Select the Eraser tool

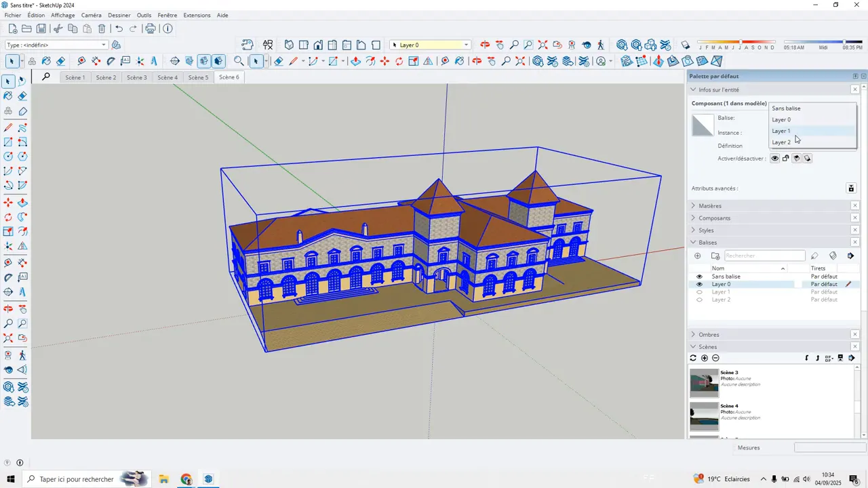[22, 96]
